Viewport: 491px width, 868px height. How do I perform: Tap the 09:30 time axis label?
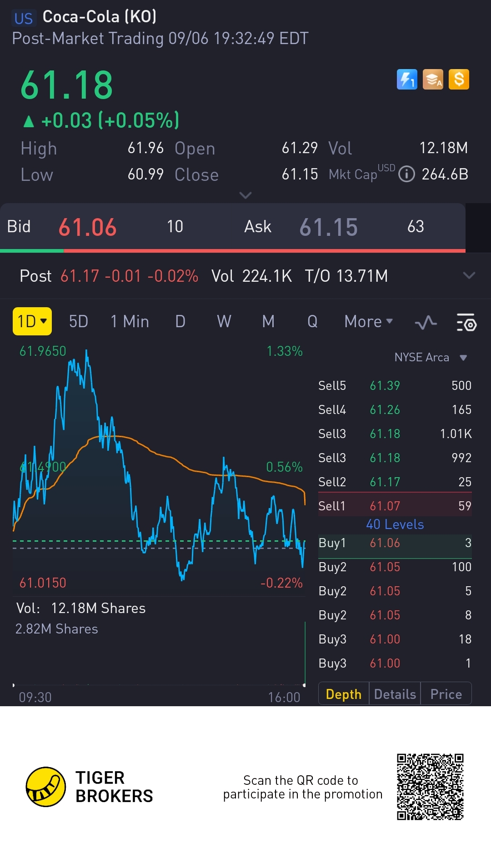click(35, 697)
